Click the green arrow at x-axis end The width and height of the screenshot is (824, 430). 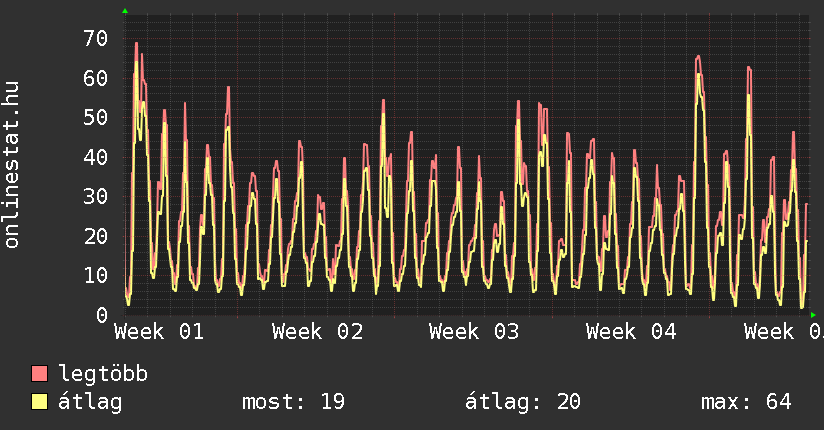click(x=812, y=315)
